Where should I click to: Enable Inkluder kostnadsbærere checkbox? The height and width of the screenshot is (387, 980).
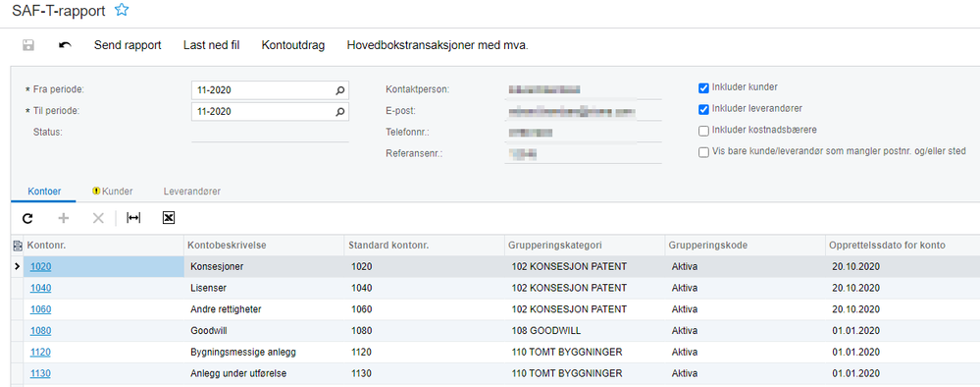pyautogui.click(x=703, y=131)
